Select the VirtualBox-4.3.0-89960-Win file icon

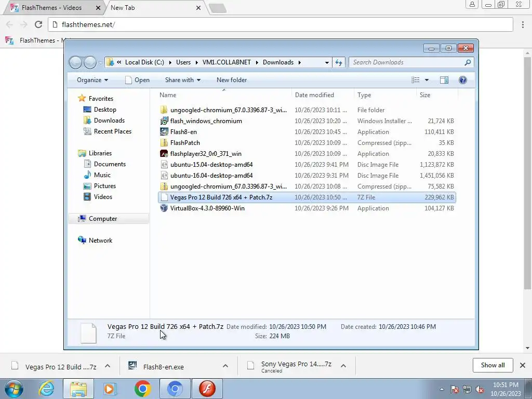(164, 208)
